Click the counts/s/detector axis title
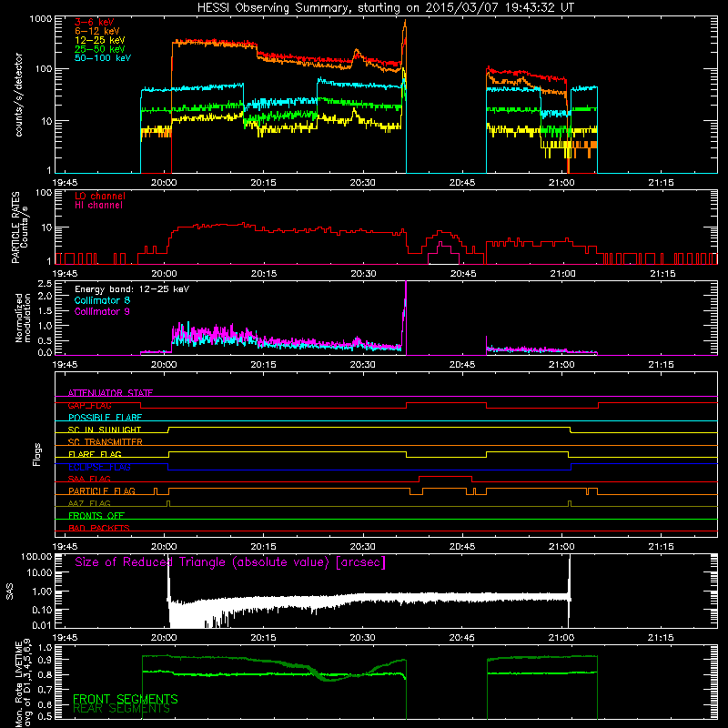Viewport: 728px width, 728px height. 18,95
